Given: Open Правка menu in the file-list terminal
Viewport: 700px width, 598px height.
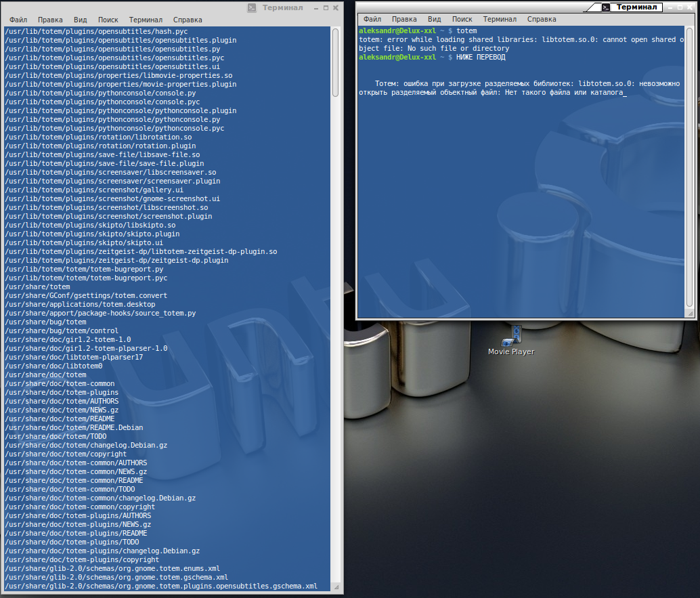Looking at the screenshot, I should click(x=50, y=20).
